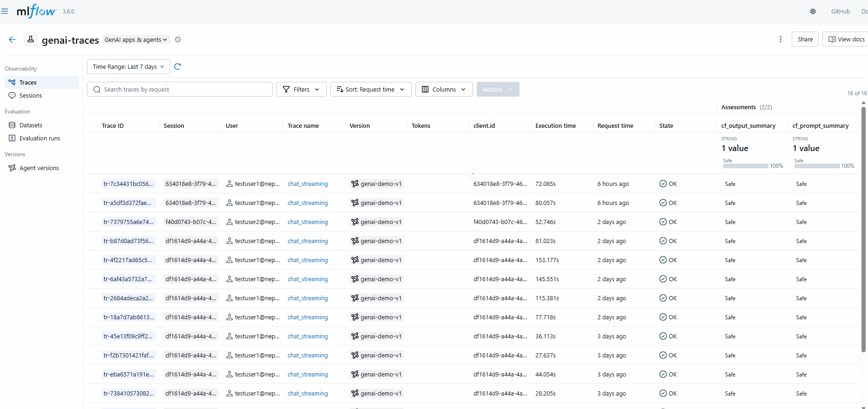Open the Filters dropdown
Viewport: 868px width, 409px height.
[301, 89]
